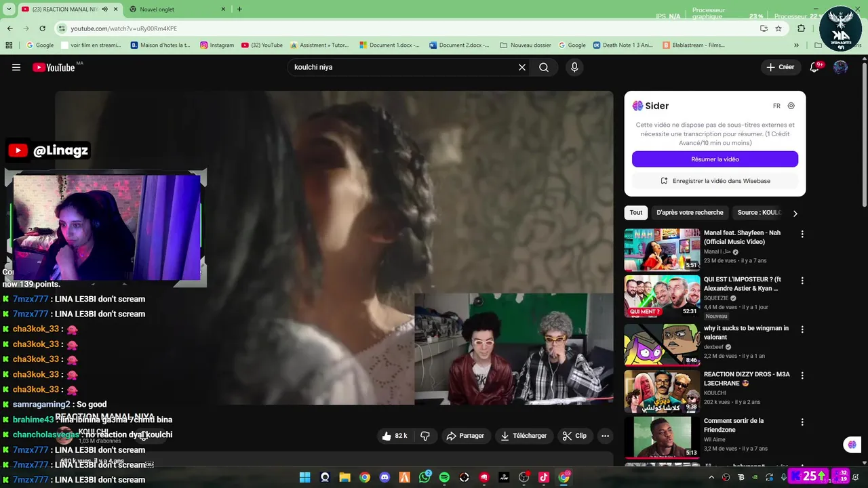The image size is (868, 488).
Task: Dislike the video with thumbs down
Action: 425,436
